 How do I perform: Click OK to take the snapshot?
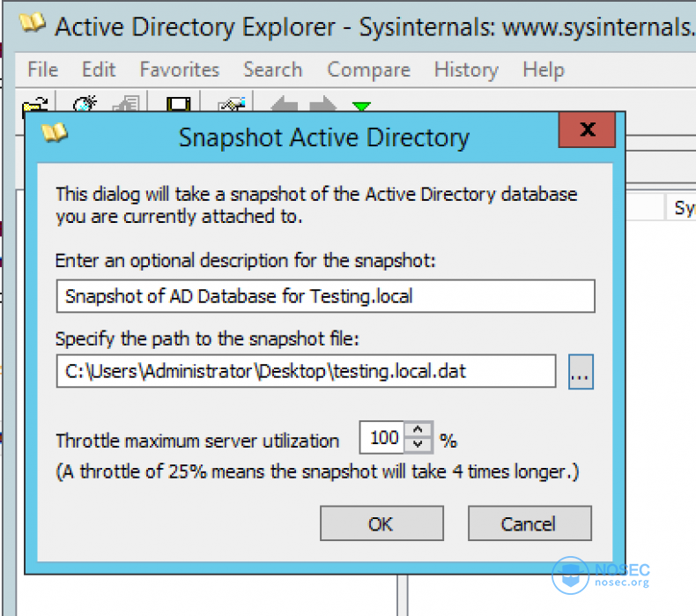tap(381, 523)
